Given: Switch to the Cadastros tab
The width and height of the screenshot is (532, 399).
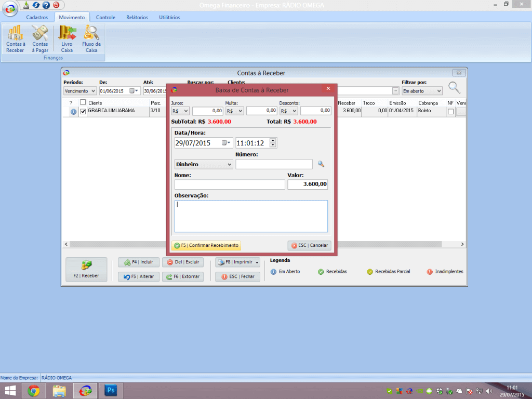Looking at the screenshot, I should (37, 17).
